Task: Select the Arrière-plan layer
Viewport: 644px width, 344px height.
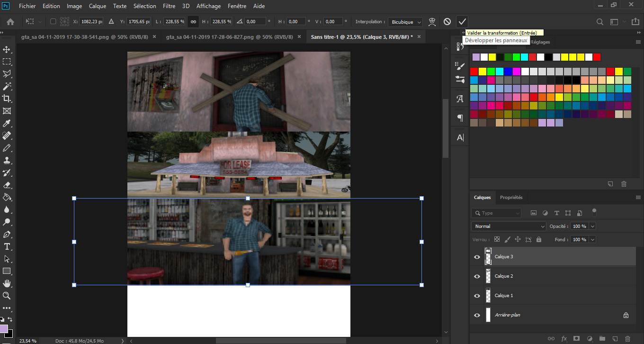Action: click(x=553, y=315)
